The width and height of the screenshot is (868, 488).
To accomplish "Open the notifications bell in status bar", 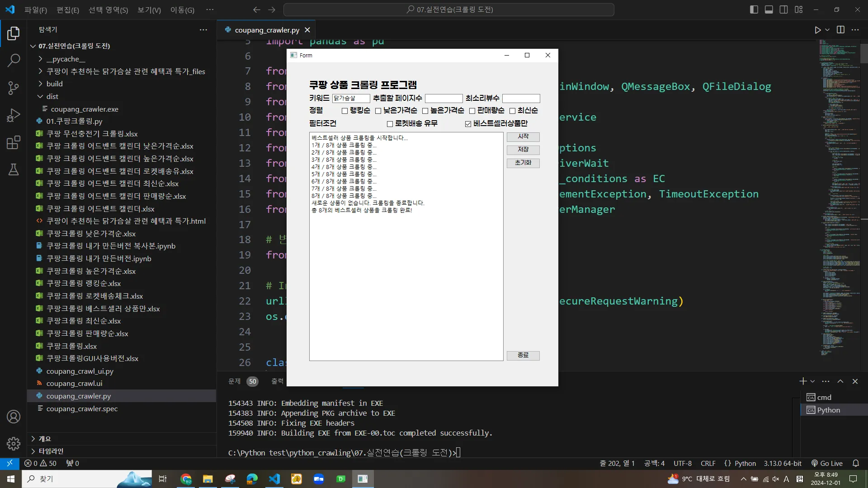I will tap(855, 463).
